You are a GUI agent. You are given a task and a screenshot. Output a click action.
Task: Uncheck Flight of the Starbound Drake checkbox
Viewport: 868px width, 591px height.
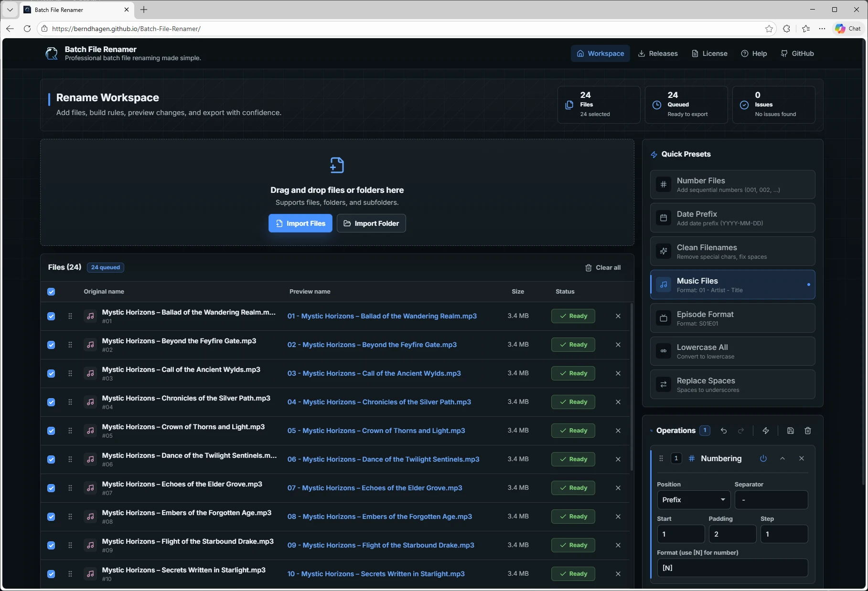pyautogui.click(x=51, y=545)
